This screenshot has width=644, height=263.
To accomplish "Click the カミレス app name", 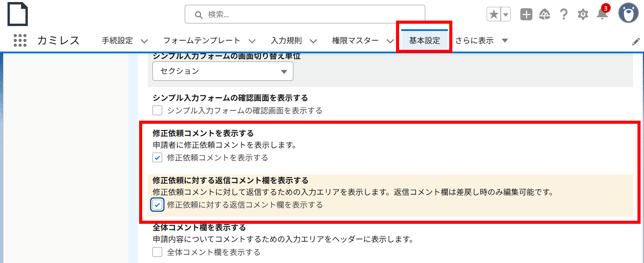I will point(58,41).
